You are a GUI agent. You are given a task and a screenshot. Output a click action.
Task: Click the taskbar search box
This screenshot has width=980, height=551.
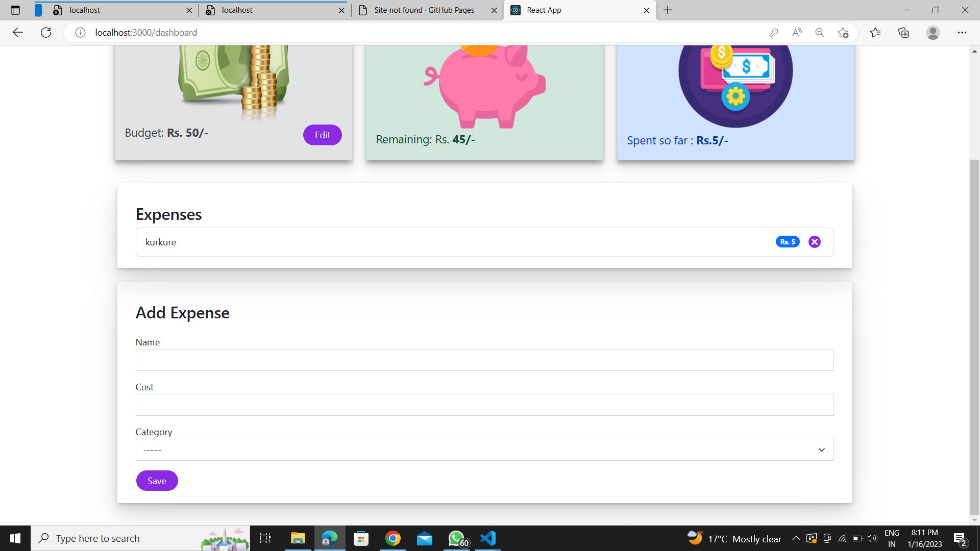(x=140, y=538)
